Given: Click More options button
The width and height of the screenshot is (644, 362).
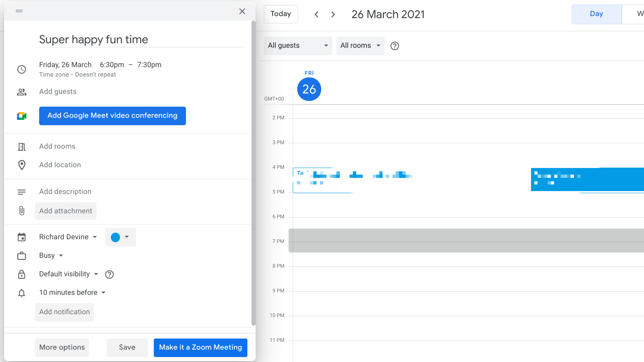Looking at the screenshot, I should (x=62, y=347).
